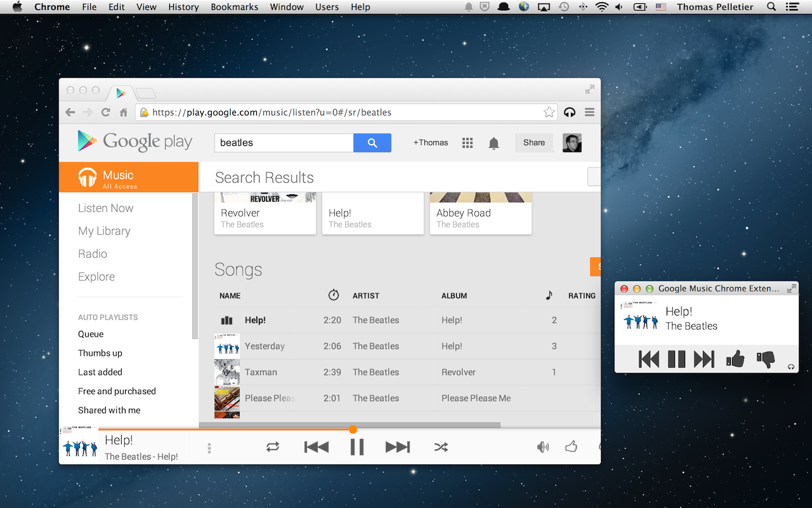Sort songs by the duration clock icon
The image size is (812, 508).
pos(334,295)
